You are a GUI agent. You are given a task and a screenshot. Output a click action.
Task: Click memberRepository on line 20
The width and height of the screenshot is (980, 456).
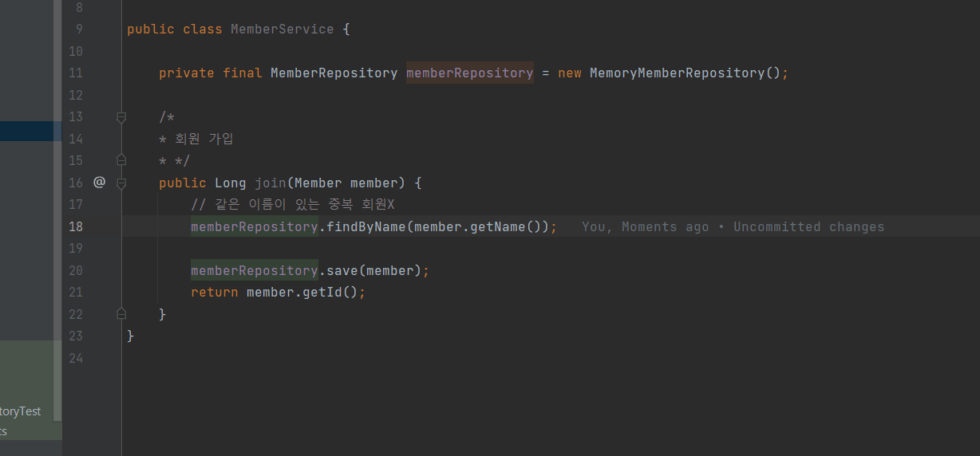[254, 271]
